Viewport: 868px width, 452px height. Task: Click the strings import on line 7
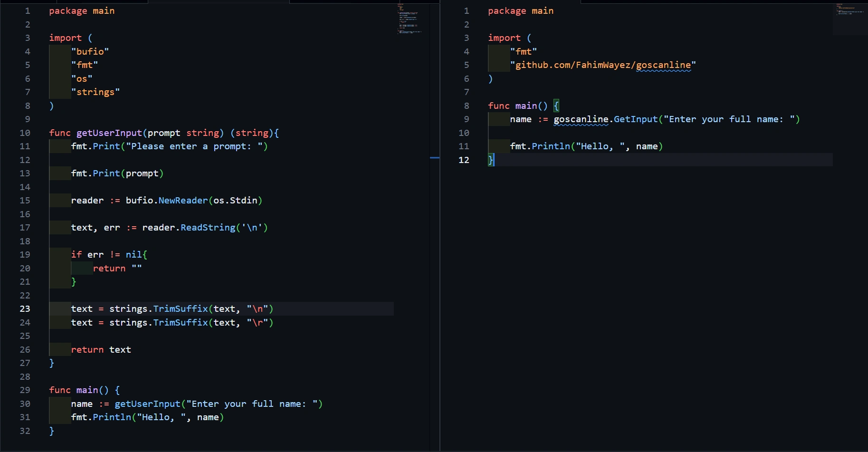[95, 92]
